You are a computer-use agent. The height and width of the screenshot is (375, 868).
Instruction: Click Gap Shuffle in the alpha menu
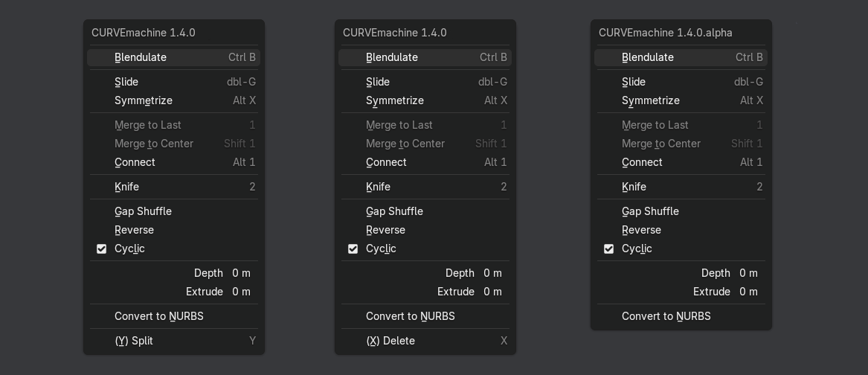tap(681, 211)
